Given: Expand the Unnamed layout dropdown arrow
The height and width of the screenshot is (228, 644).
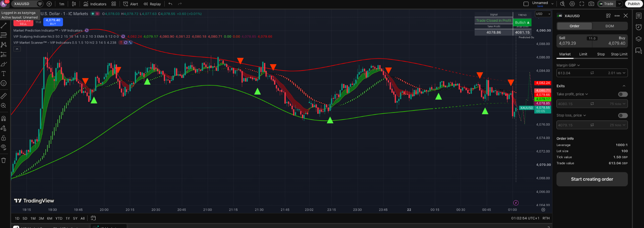Looking at the screenshot, I should pyautogui.click(x=552, y=4).
